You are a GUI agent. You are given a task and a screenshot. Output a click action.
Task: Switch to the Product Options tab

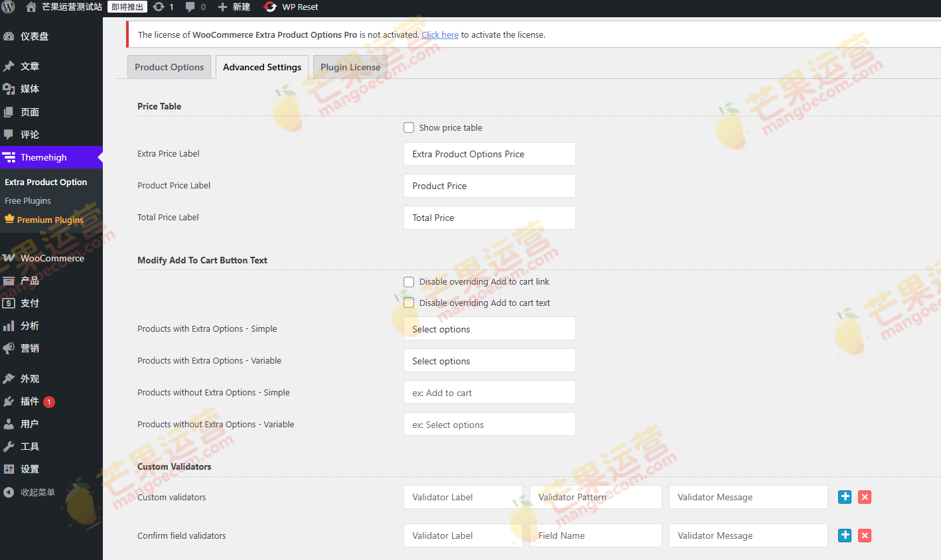[169, 66]
